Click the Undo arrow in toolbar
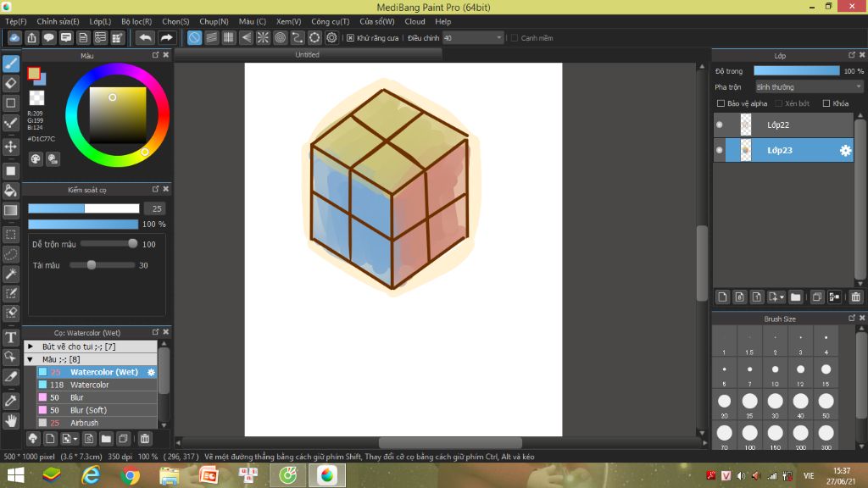 tap(145, 37)
